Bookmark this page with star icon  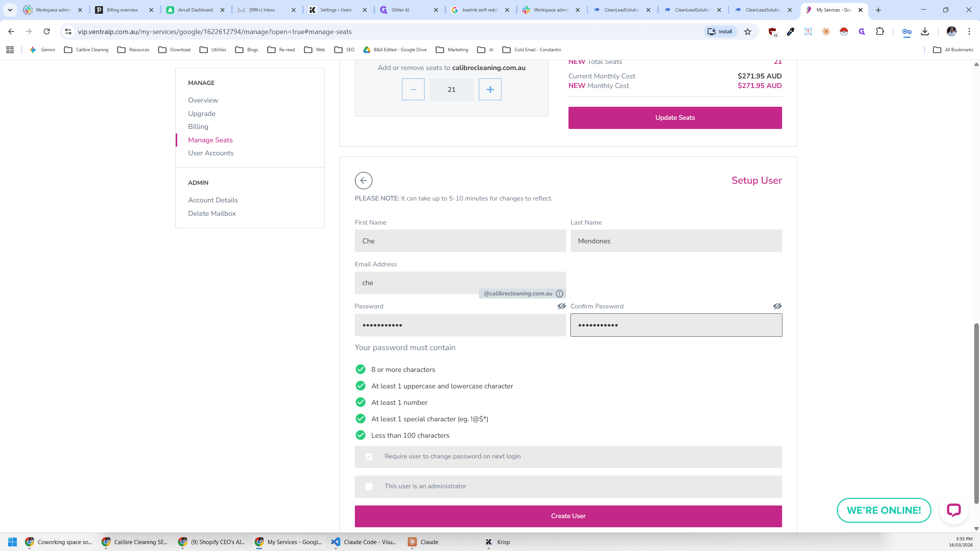747,32
